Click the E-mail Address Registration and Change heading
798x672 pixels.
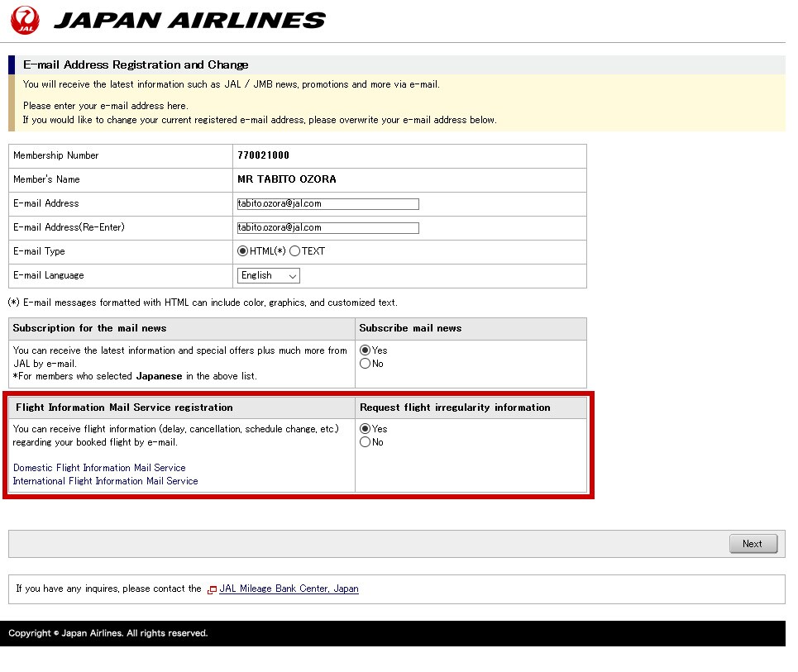coord(136,64)
